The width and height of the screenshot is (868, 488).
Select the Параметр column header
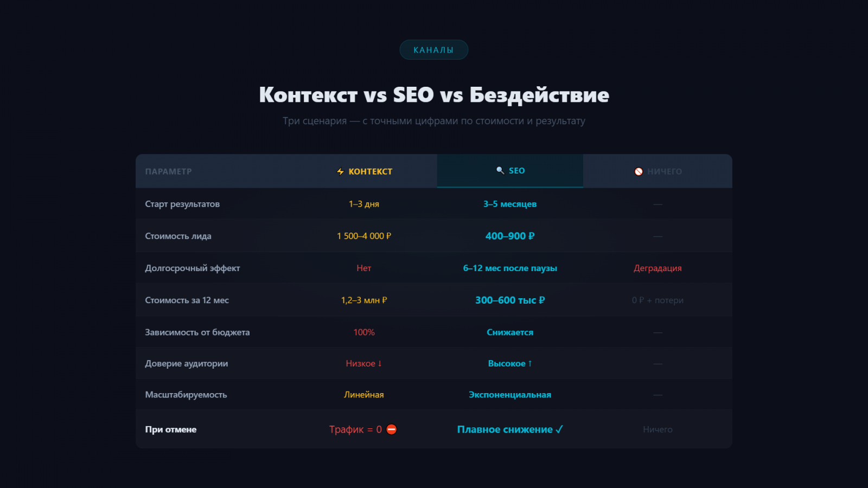click(168, 172)
